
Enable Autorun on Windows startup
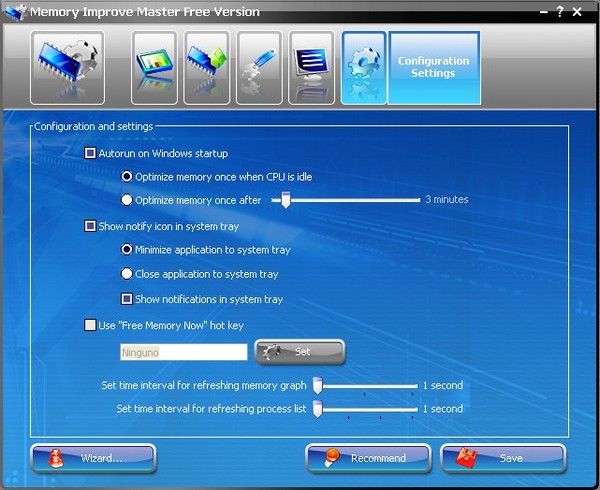coord(91,153)
